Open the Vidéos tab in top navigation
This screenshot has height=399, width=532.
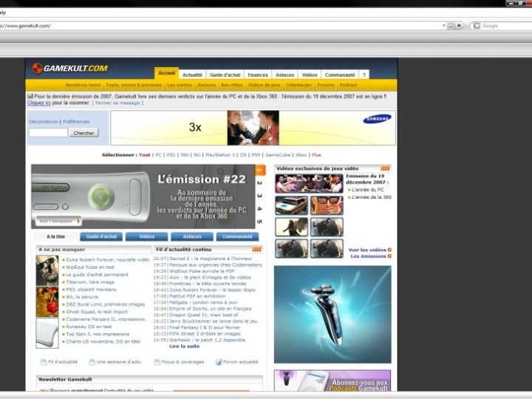(310, 75)
